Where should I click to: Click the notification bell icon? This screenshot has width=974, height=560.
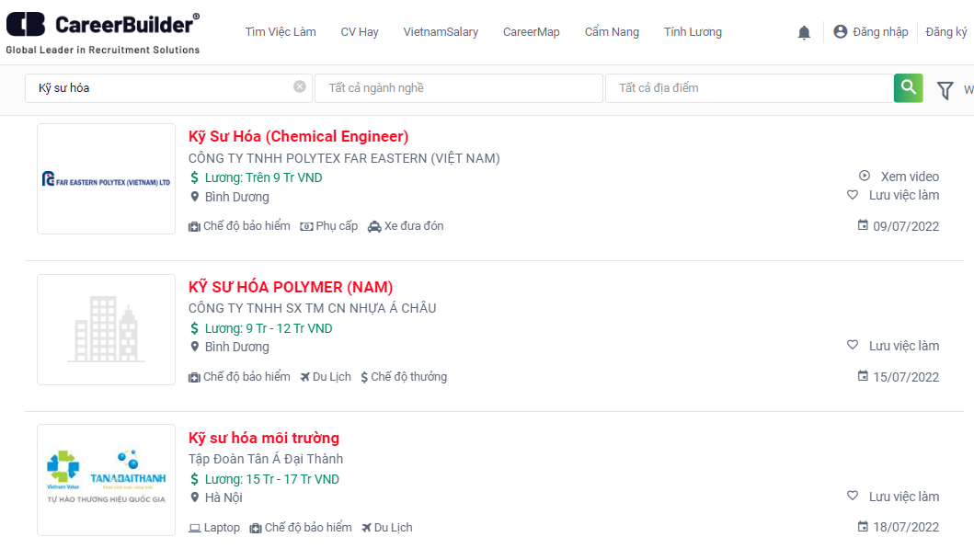click(804, 32)
